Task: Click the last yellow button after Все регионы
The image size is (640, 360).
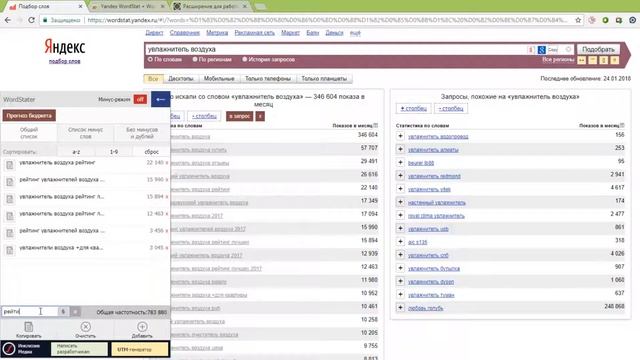Action: point(614,60)
